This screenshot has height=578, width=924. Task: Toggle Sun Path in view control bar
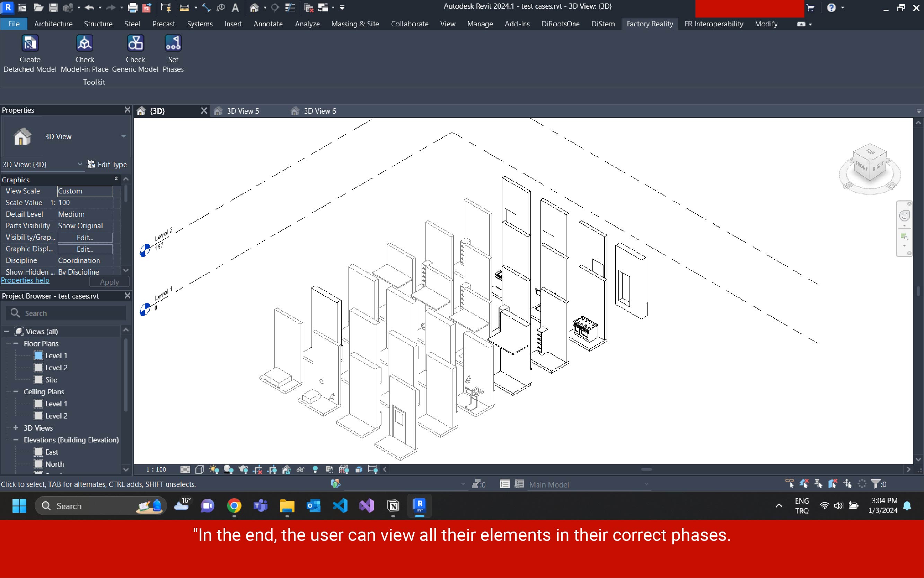coord(214,469)
